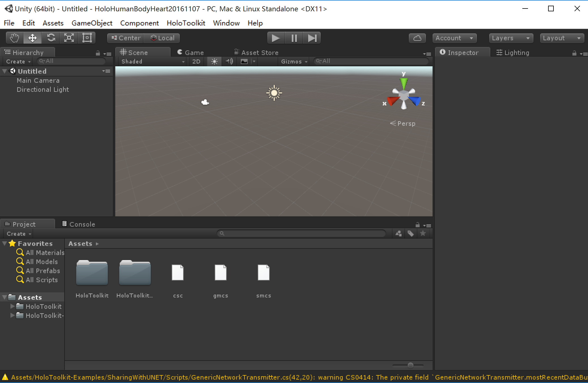Toggle scene audio speaker icon
Screen dimensions: 588x383
(229, 61)
